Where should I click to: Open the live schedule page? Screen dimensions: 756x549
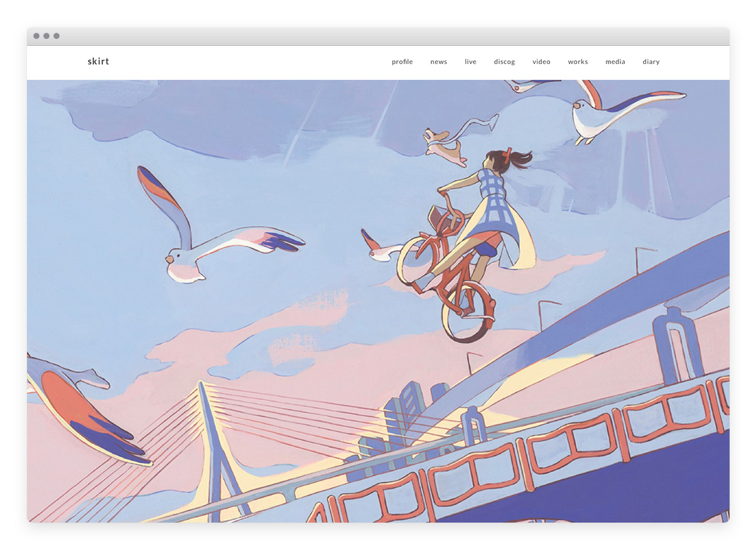(470, 62)
